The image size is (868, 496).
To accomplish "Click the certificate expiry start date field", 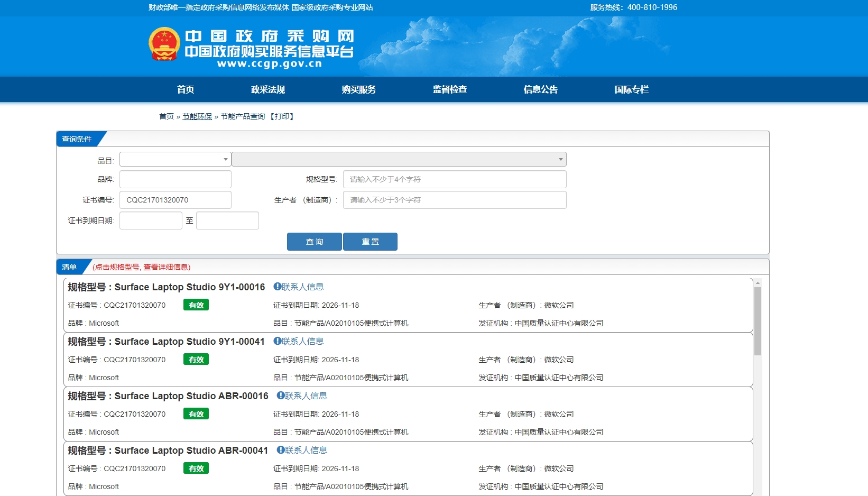I will (151, 221).
